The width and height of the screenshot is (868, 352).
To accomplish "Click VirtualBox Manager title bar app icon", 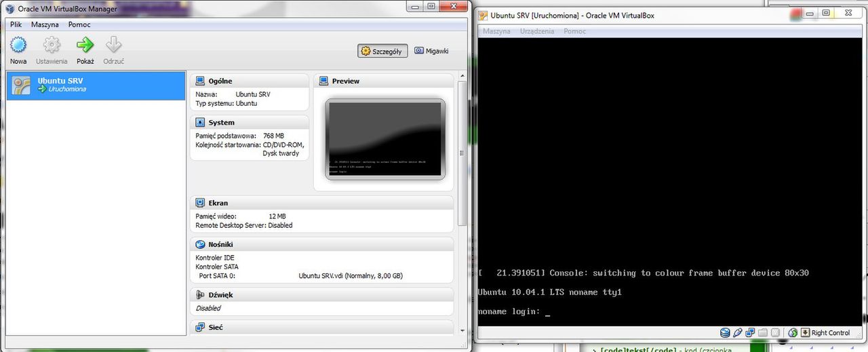I will click(9, 9).
